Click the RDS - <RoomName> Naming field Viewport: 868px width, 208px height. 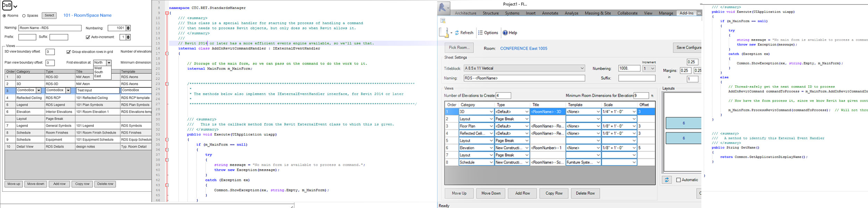(x=524, y=78)
